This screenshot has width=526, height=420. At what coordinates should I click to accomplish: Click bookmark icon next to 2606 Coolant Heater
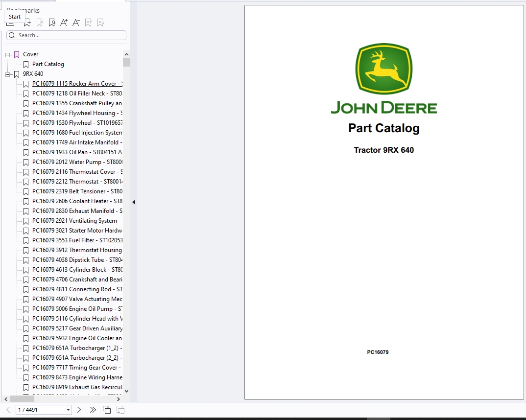tap(26, 202)
